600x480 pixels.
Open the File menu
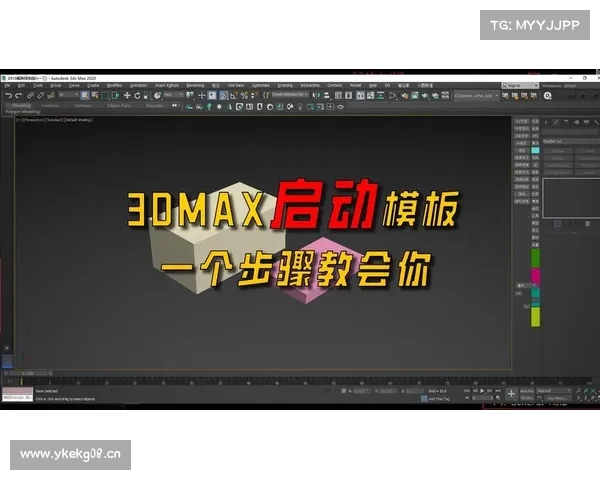tap(7, 85)
